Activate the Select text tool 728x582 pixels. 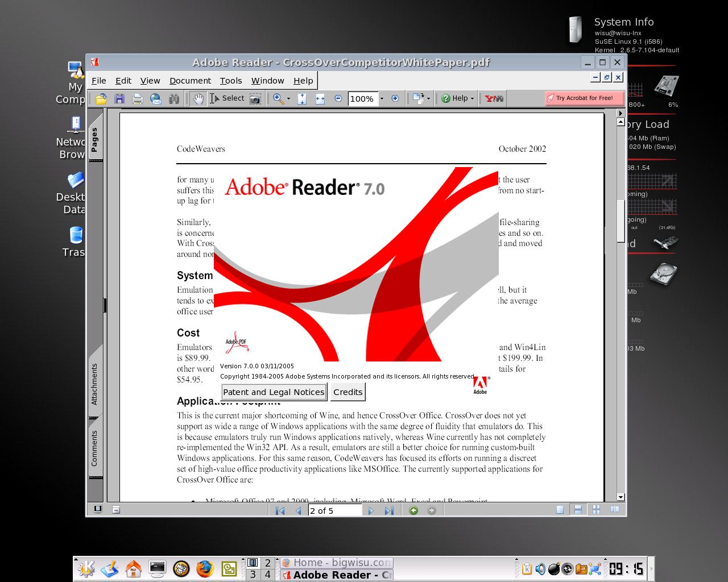[x=227, y=98]
